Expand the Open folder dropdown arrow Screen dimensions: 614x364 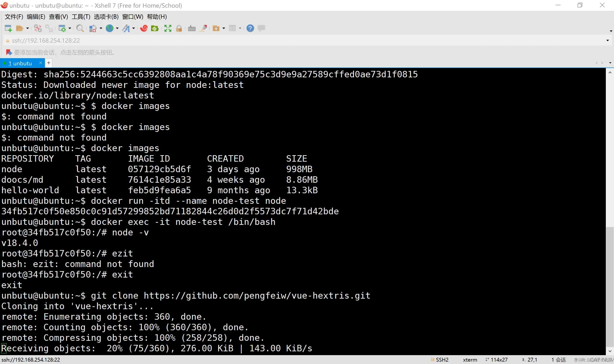pos(28,28)
